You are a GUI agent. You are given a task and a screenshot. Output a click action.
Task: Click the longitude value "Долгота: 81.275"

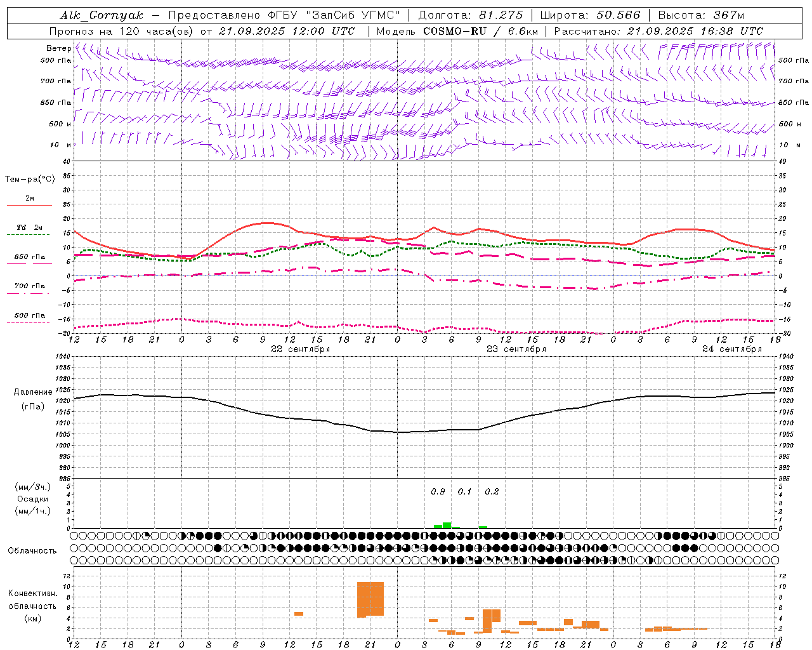[x=471, y=15]
